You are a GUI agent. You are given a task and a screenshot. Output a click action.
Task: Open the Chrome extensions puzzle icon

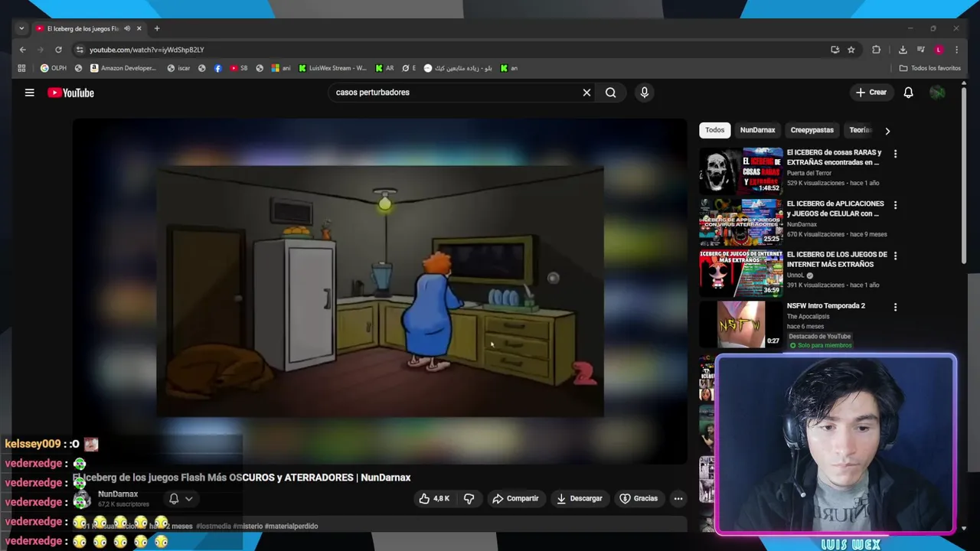pos(877,50)
